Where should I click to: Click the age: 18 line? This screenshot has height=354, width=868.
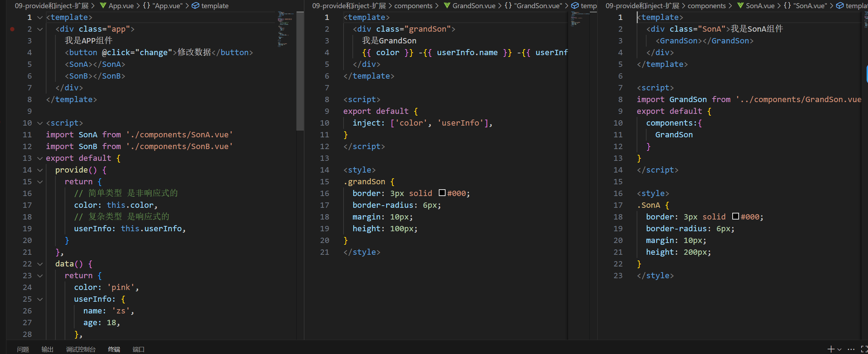point(102,323)
